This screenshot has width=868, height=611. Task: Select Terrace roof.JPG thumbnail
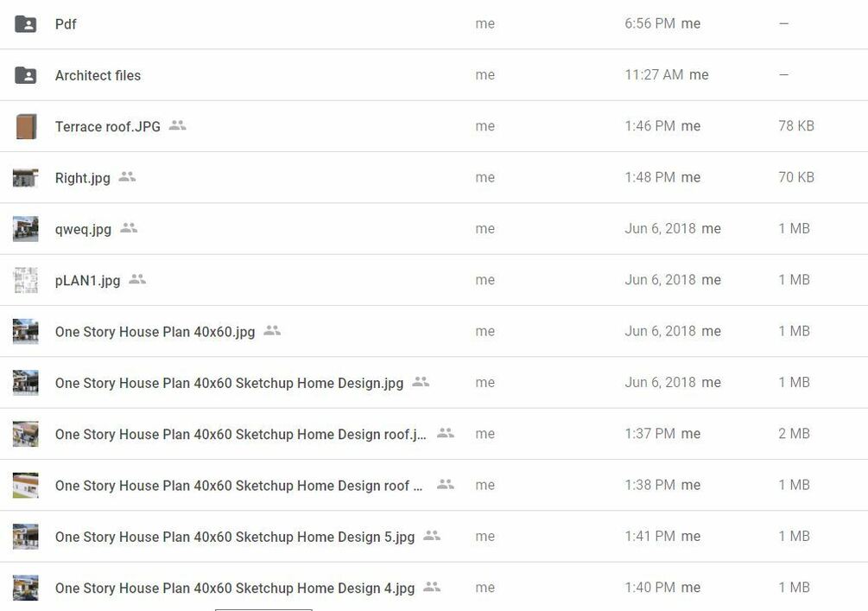tap(26, 126)
